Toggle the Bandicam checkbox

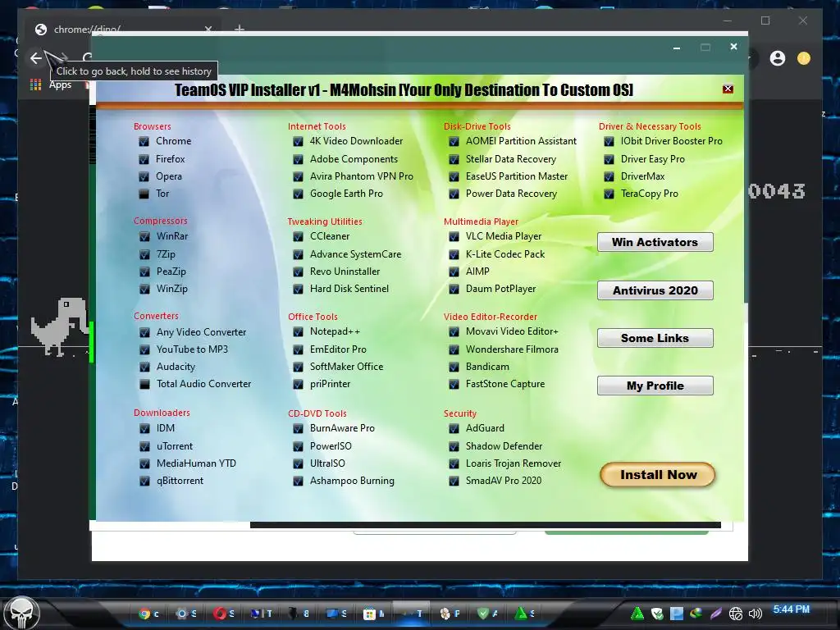pos(454,367)
